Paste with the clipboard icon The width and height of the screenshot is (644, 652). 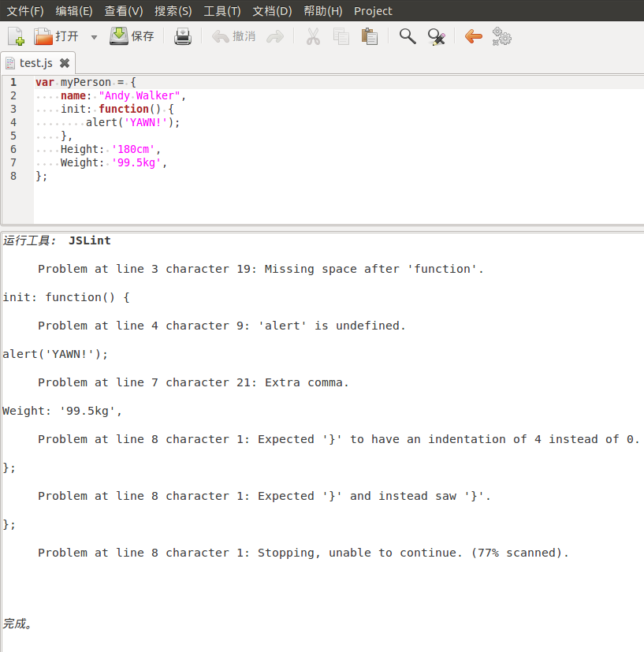(369, 36)
